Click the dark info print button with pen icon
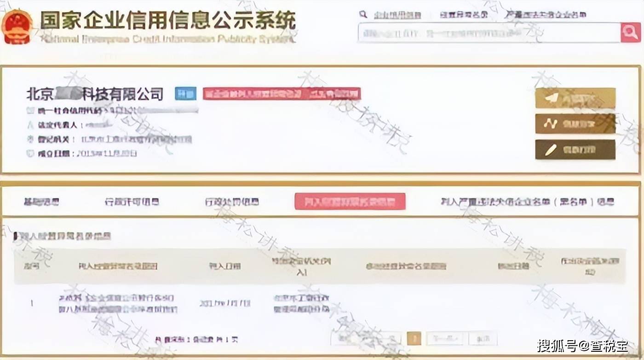644x360 pixels. (575, 150)
